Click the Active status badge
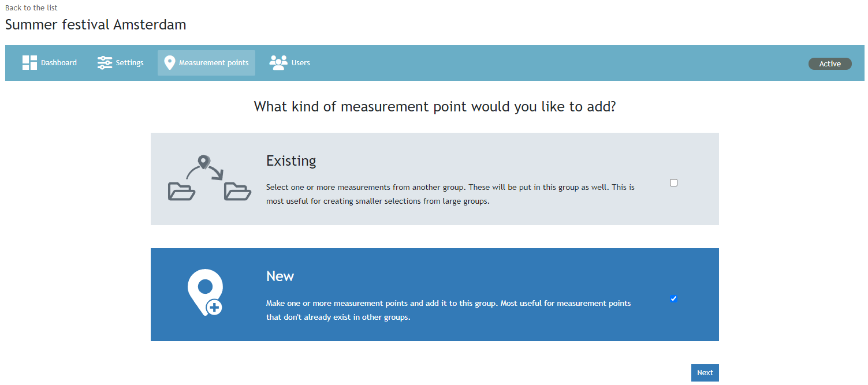Screen dimensions: 868x385 click(x=829, y=64)
